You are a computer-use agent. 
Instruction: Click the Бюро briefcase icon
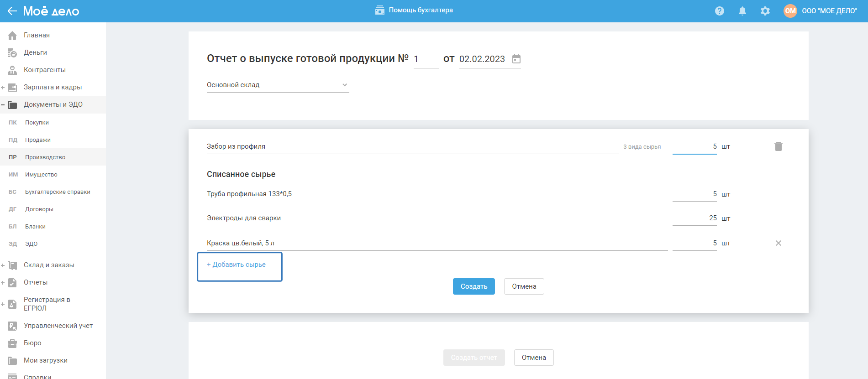pos(12,343)
